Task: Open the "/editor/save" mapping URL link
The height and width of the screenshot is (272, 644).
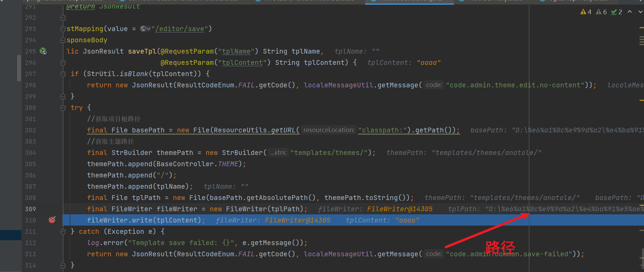Action: [x=179, y=29]
